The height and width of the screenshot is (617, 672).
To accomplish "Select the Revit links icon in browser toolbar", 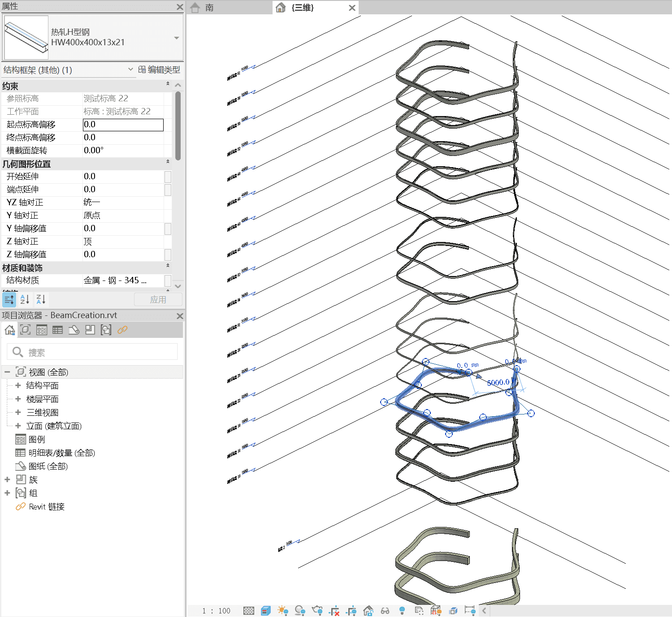I will [x=123, y=330].
